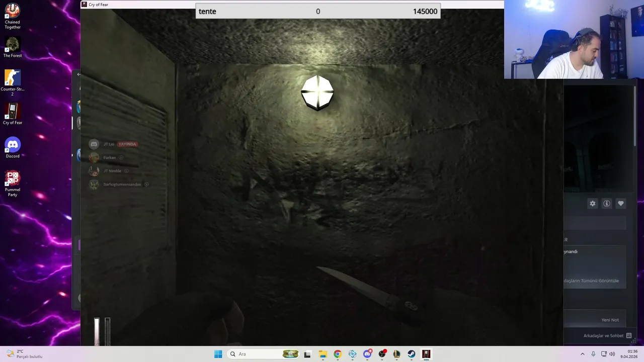
Task: Click the 'YAYINDA' badge next to JT Lei
Action: [127, 144]
